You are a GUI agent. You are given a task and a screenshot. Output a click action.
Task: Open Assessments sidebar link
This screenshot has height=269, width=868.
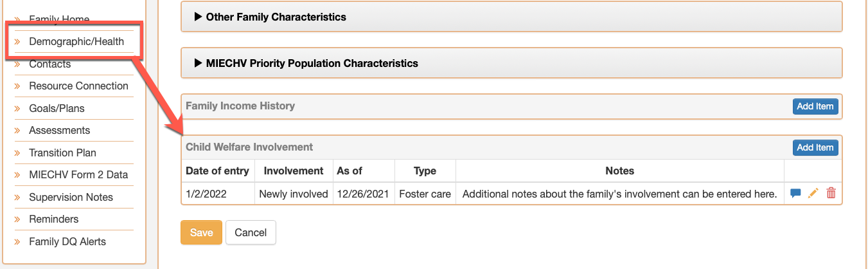coord(59,131)
